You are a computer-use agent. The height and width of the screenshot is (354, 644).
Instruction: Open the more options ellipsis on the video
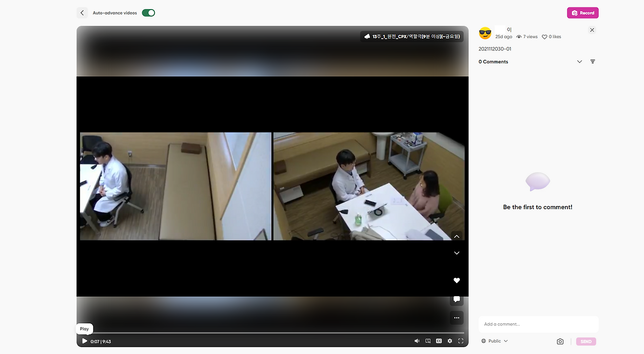(x=456, y=317)
